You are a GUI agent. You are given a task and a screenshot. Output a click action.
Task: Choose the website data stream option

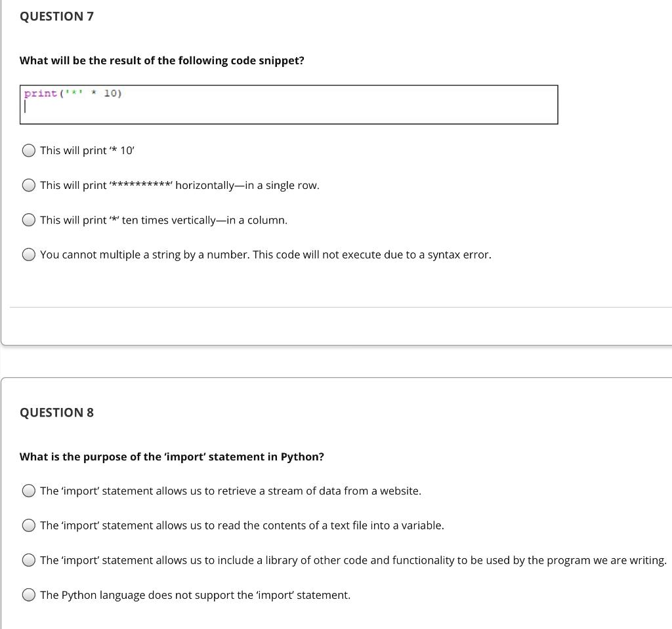point(29,490)
